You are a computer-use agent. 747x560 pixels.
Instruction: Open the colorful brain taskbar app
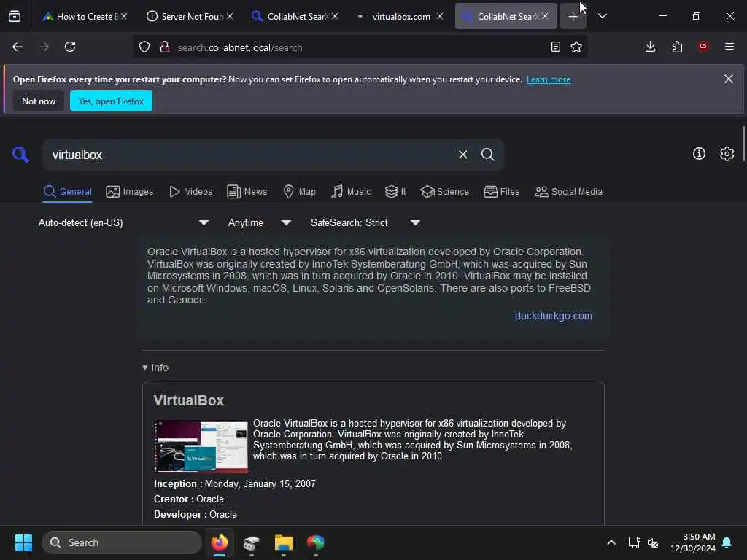point(315,542)
